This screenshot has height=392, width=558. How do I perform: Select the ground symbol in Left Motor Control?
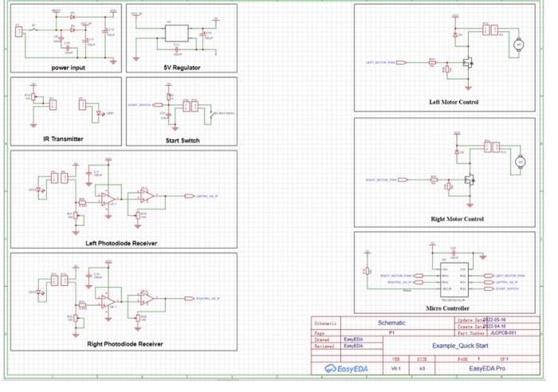pyautogui.click(x=469, y=87)
